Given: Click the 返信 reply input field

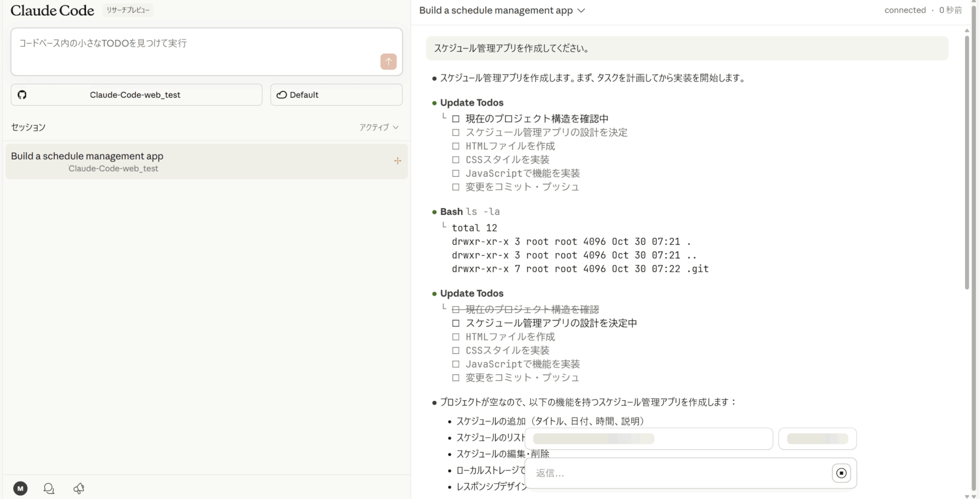Looking at the screenshot, I should tap(679, 473).
